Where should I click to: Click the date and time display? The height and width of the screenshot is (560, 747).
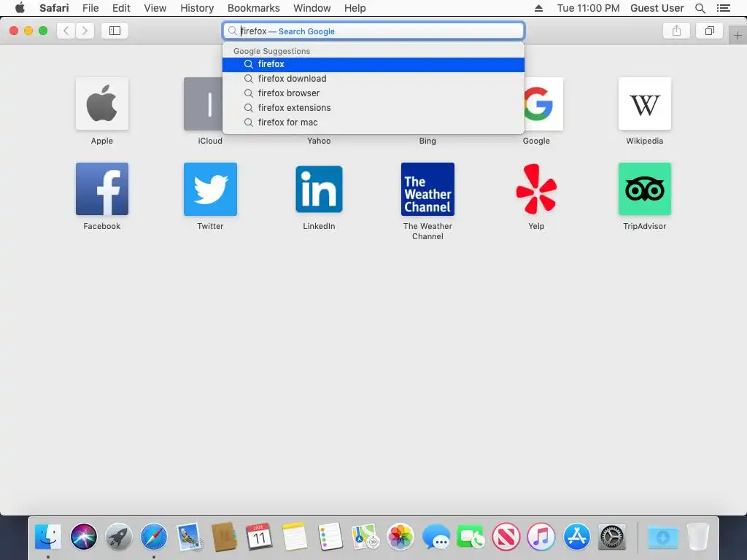589,8
